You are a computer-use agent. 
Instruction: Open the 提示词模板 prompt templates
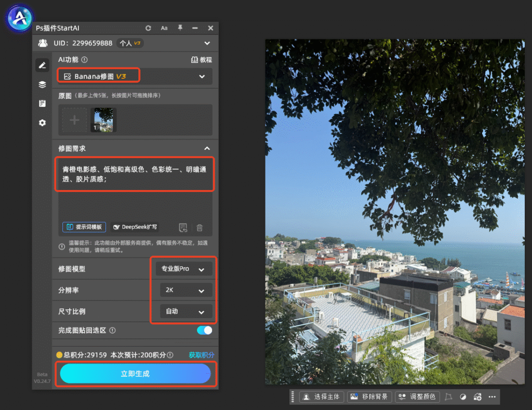click(x=84, y=227)
